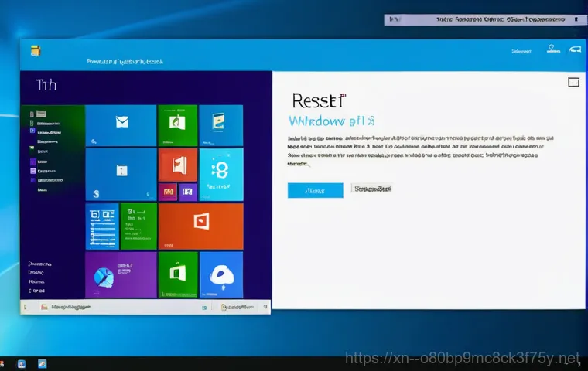Screen dimensions: 588x371
Task: Click the first taskbar icon at screen bottom
Action: [22, 363]
